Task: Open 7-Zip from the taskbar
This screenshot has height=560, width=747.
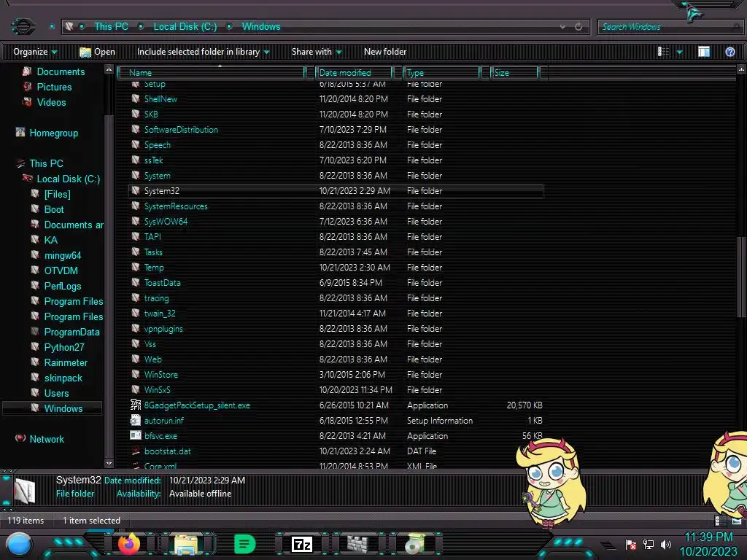Action: tap(301, 544)
